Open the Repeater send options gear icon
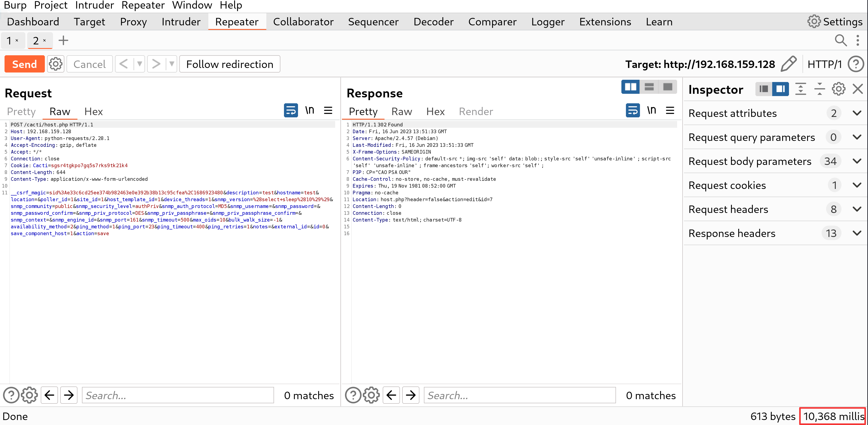 pos(56,64)
